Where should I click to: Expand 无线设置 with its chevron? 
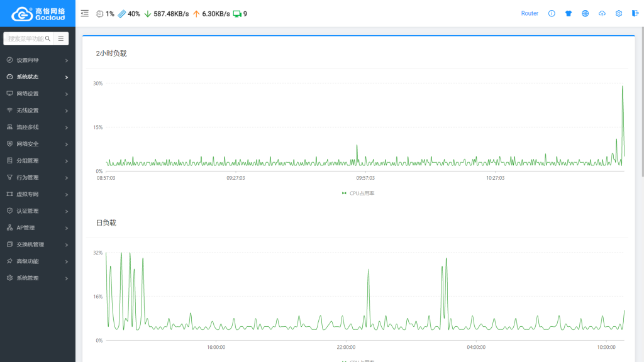pos(67,111)
